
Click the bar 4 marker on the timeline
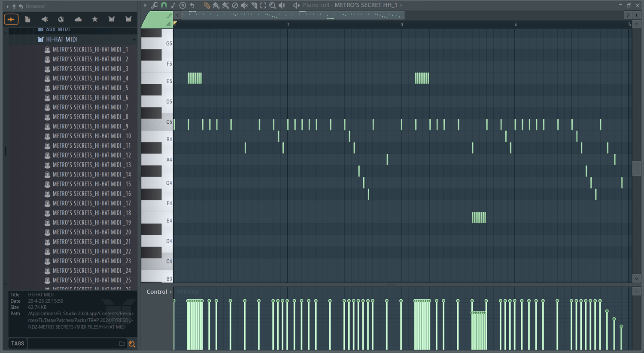click(516, 25)
